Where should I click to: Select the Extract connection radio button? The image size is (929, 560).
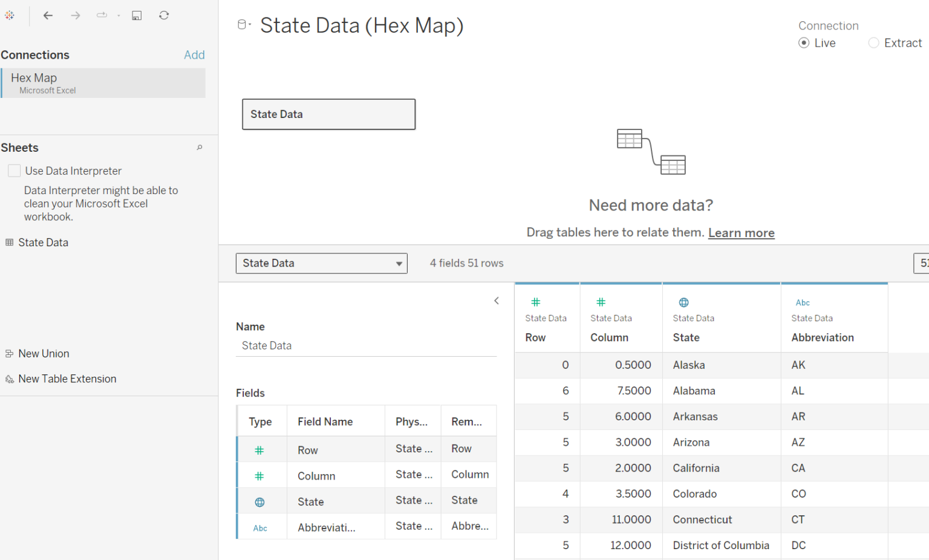pyautogui.click(x=873, y=42)
